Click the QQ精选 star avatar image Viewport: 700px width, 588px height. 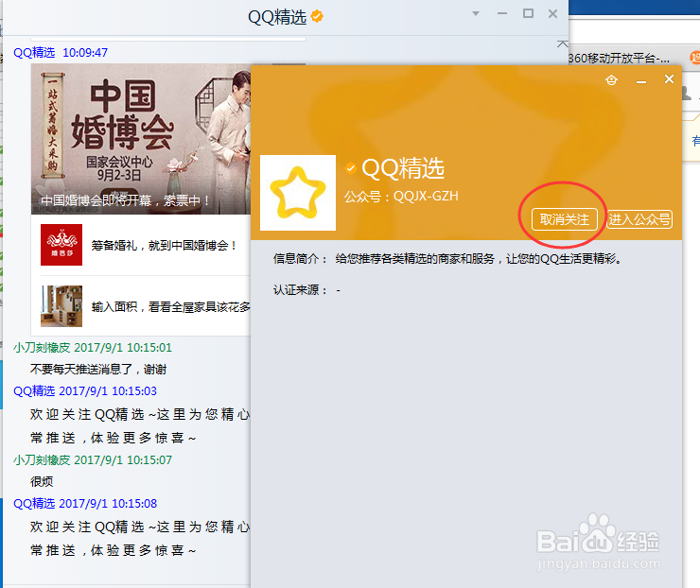coord(298,193)
